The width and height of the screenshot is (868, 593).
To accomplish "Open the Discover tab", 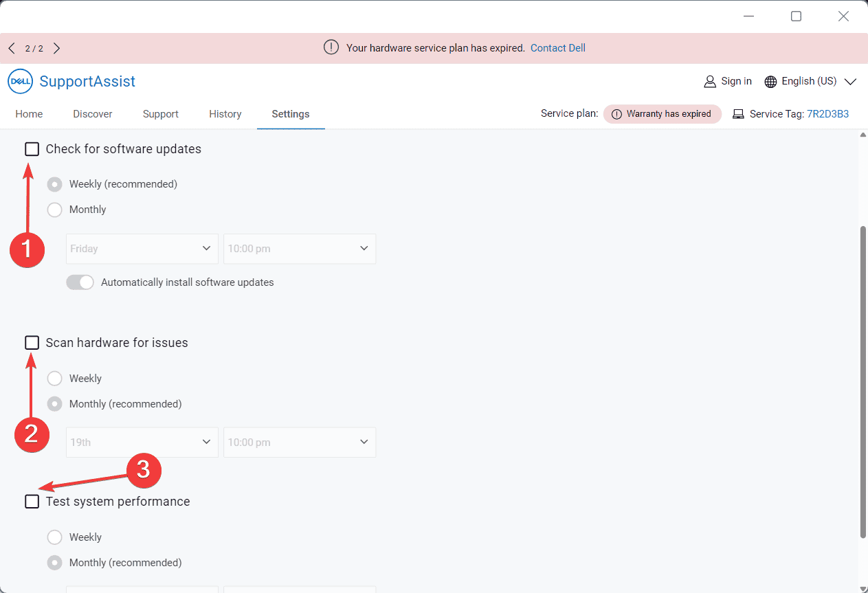I will pyautogui.click(x=93, y=114).
